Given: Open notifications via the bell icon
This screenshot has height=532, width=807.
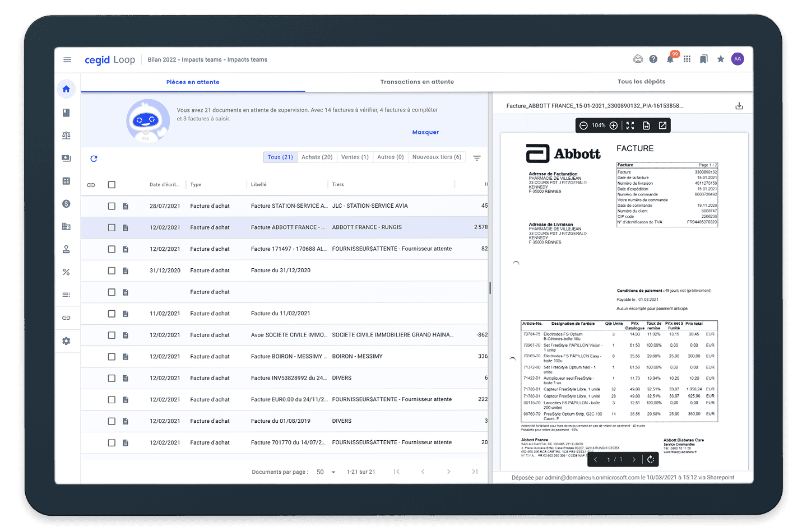Looking at the screenshot, I should (670, 58).
